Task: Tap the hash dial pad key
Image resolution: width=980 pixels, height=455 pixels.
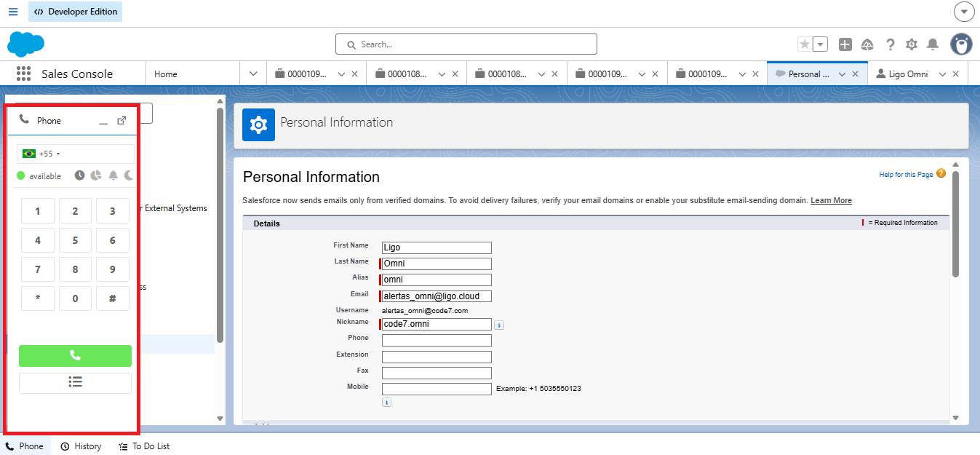Action: click(112, 298)
